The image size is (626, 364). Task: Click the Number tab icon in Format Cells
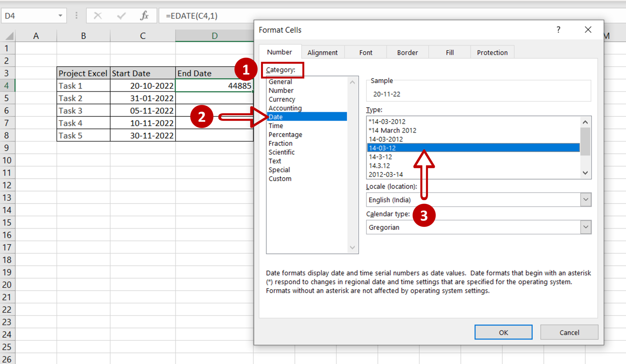pyautogui.click(x=279, y=52)
